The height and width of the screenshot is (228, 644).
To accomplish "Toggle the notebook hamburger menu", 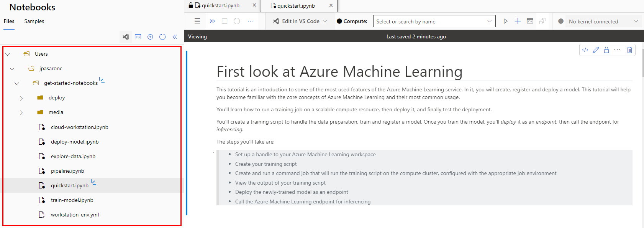I will coord(197,21).
